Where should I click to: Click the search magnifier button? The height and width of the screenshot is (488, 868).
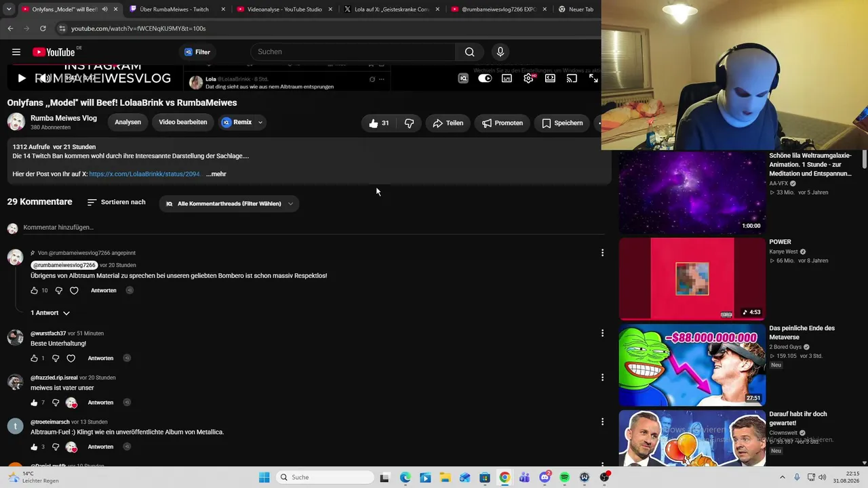point(469,52)
